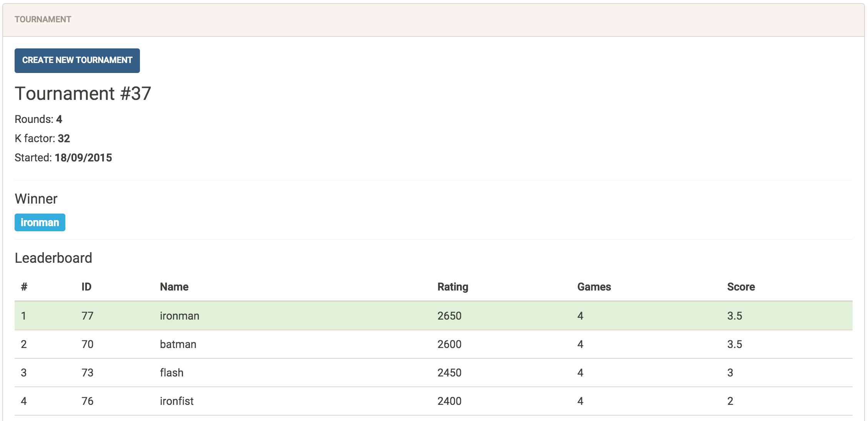Click the Create New Tournament button

pos(77,60)
